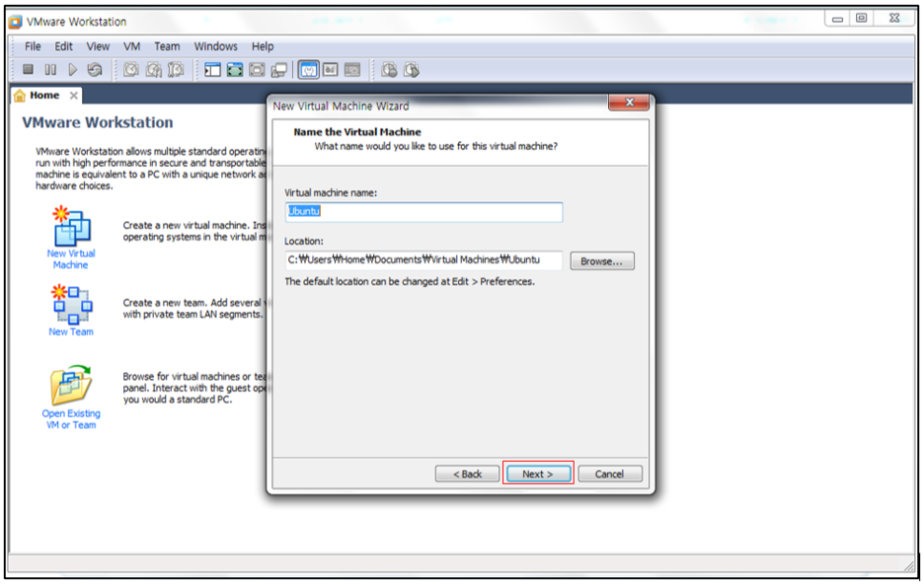924x584 pixels.
Task: Click the Power Off (stop) toolbar icon
Action: pyautogui.click(x=28, y=69)
